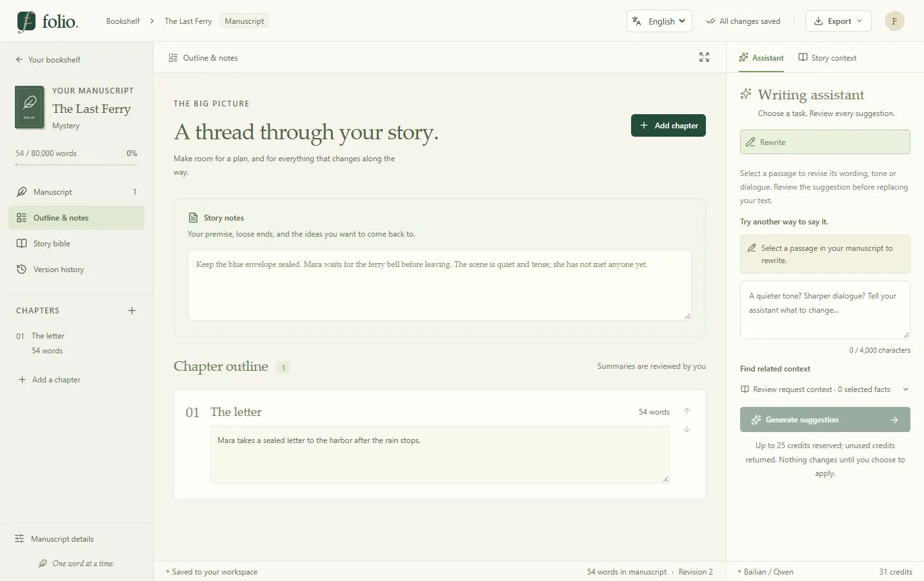Click Select a passage to rewrite box
Screen dimensions: 924x581
pos(825,254)
